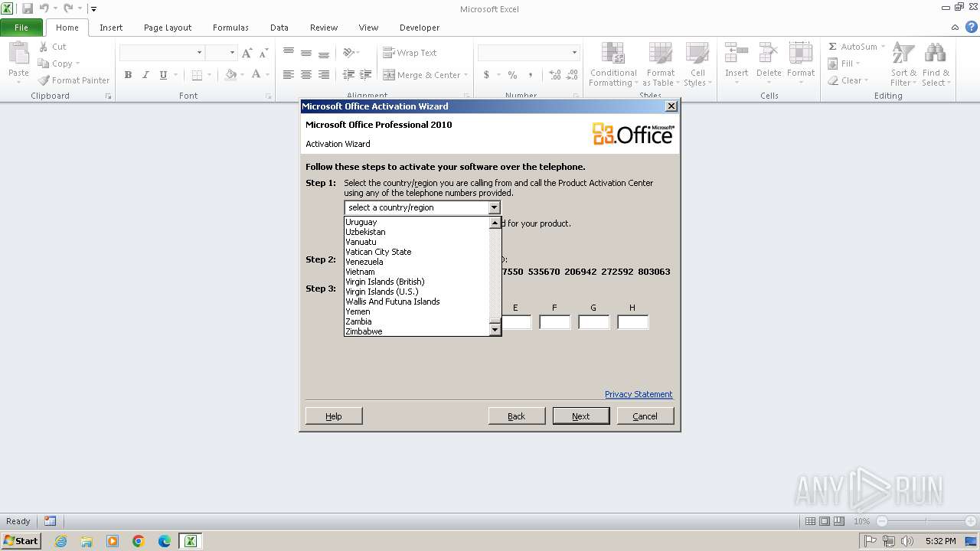Screen dimensions: 980x551
Task: Click the Cancel button in wizard
Action: (x=645, y=416)
